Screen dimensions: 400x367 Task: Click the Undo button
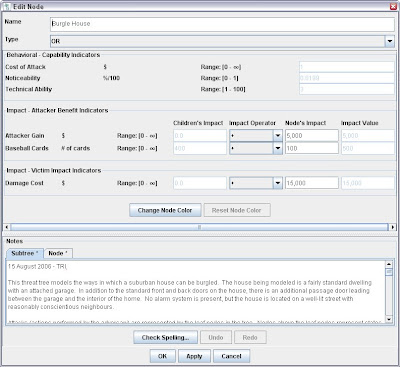tap(216, 337)
